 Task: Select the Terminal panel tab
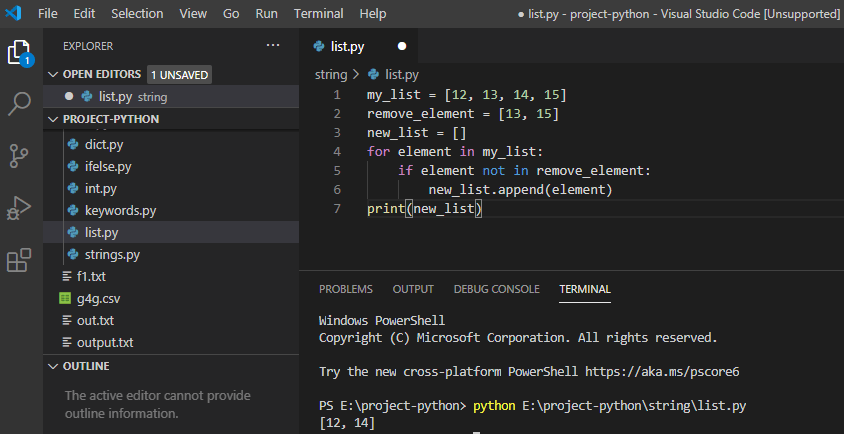585,289
